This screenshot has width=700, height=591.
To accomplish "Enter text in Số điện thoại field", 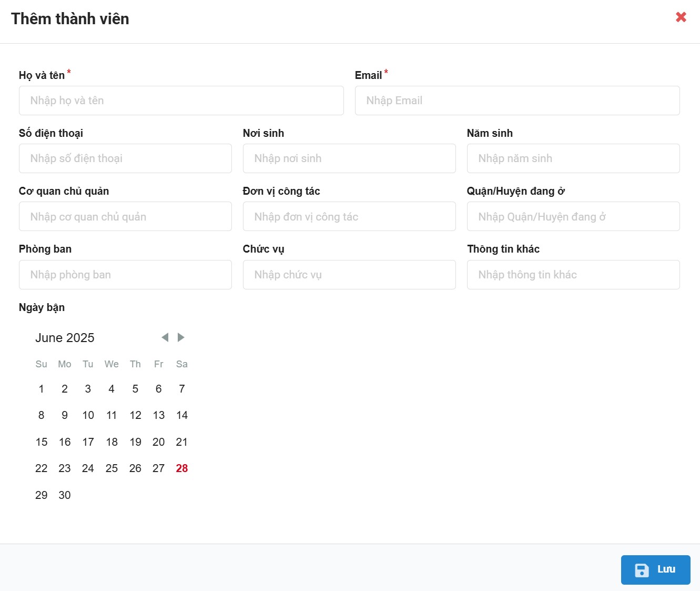I will (x=125, y=158).
